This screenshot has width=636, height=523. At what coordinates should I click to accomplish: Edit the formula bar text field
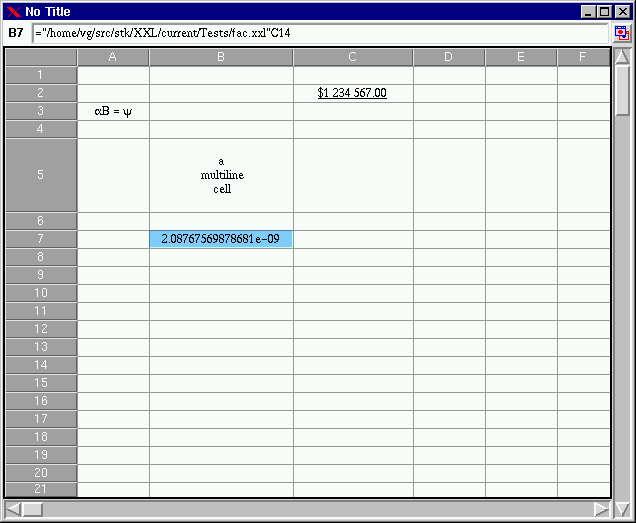tap(320, 33)
